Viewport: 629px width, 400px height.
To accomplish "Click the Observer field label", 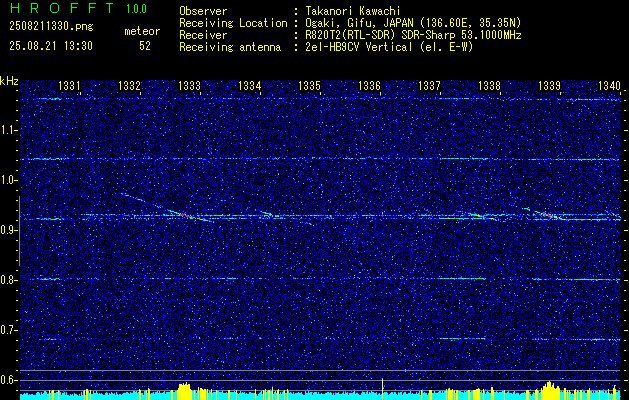I will click(203, 11).
